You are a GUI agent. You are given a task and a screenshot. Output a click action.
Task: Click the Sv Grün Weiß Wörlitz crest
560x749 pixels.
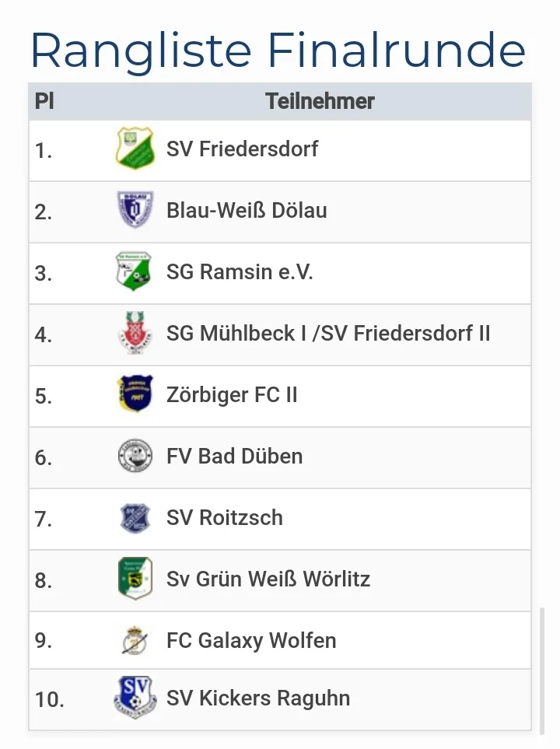(x=135, y=579)
